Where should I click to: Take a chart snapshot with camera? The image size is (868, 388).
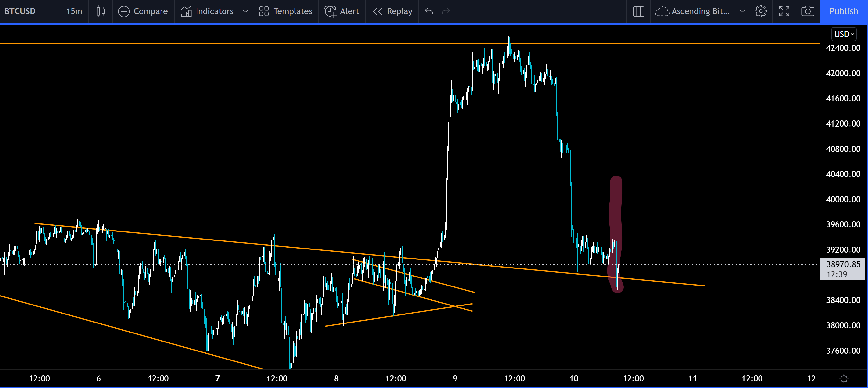808,11
